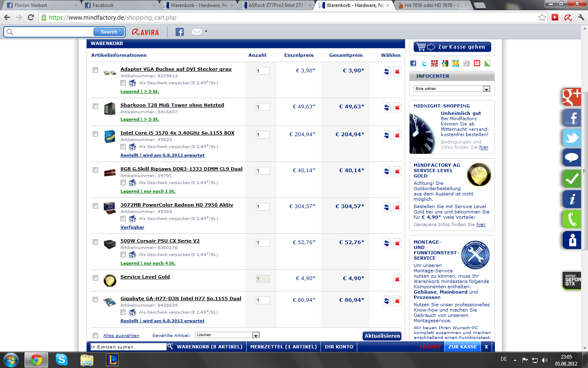
Task: Click the NVIDIA GeForce GTX side banner
Action: (x=572, y=280)
